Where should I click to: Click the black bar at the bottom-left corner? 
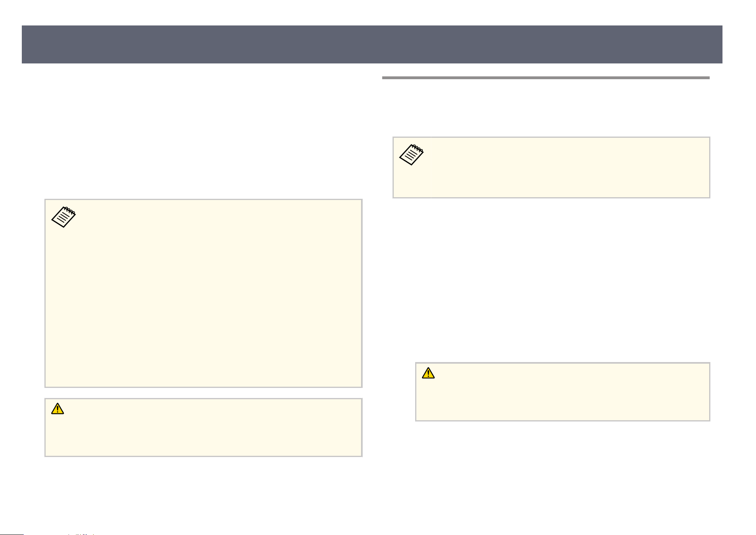12,534
